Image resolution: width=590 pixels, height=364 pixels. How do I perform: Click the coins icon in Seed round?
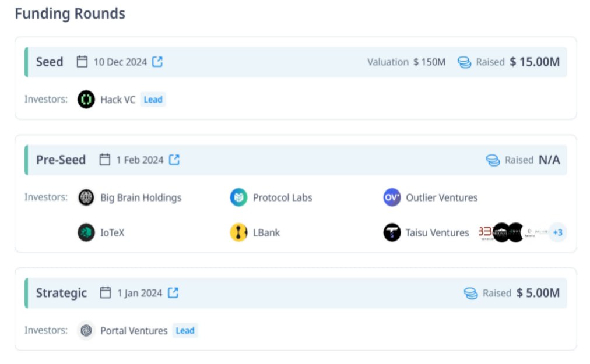click(x=464, y=62)
